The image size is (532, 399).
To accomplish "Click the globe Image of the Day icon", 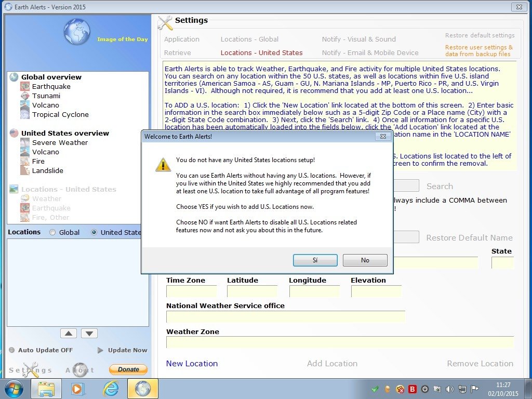I will coord(77,32).
